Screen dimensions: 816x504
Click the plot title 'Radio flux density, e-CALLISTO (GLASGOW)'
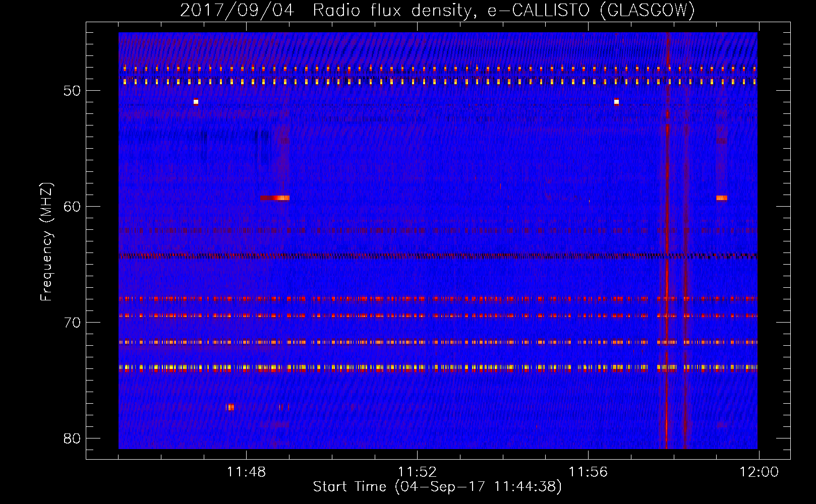pos(504,10)
